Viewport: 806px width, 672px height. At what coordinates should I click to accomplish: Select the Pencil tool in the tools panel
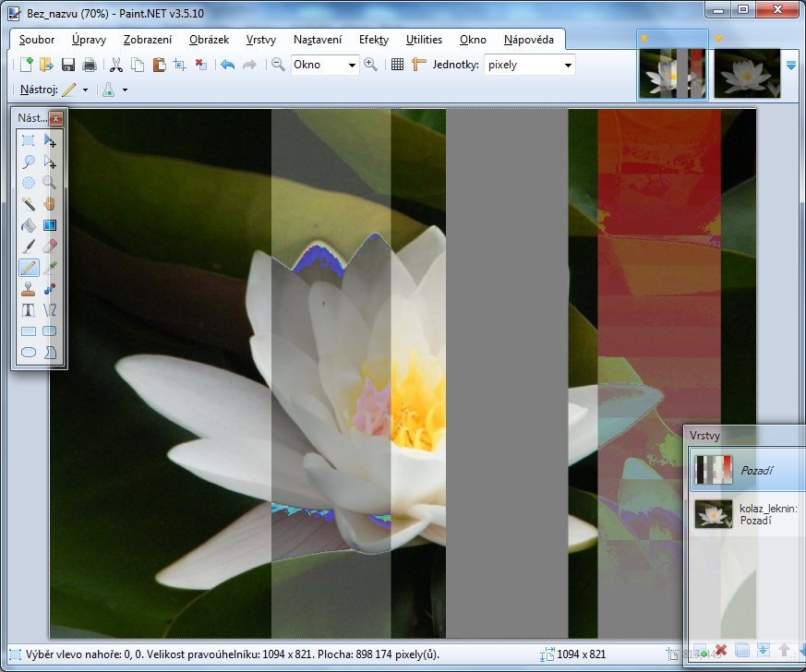click(x=29, y=268)
